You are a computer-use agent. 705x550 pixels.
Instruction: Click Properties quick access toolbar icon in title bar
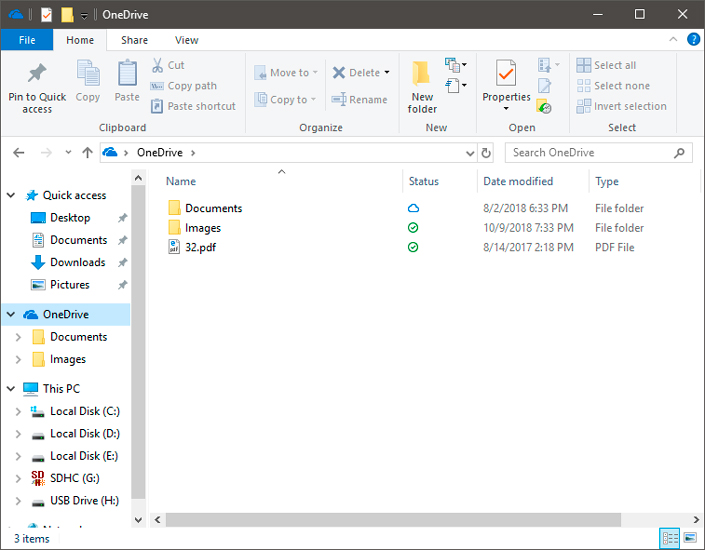coord(46,15)
